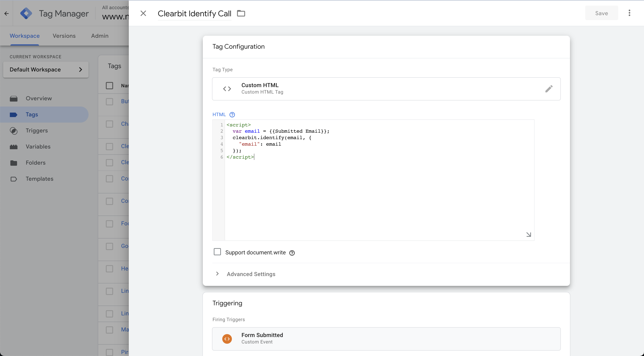The width and height of the screenshot is (644, 356).
Task: Edit tag type with pencil icon
Action: [x=549, y=89]
